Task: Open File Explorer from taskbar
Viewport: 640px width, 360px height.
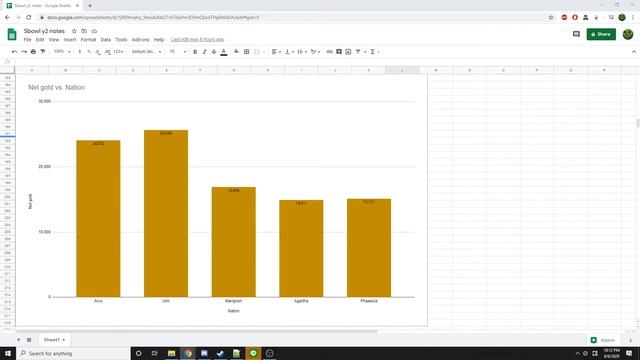Action: tap(171, 353)
